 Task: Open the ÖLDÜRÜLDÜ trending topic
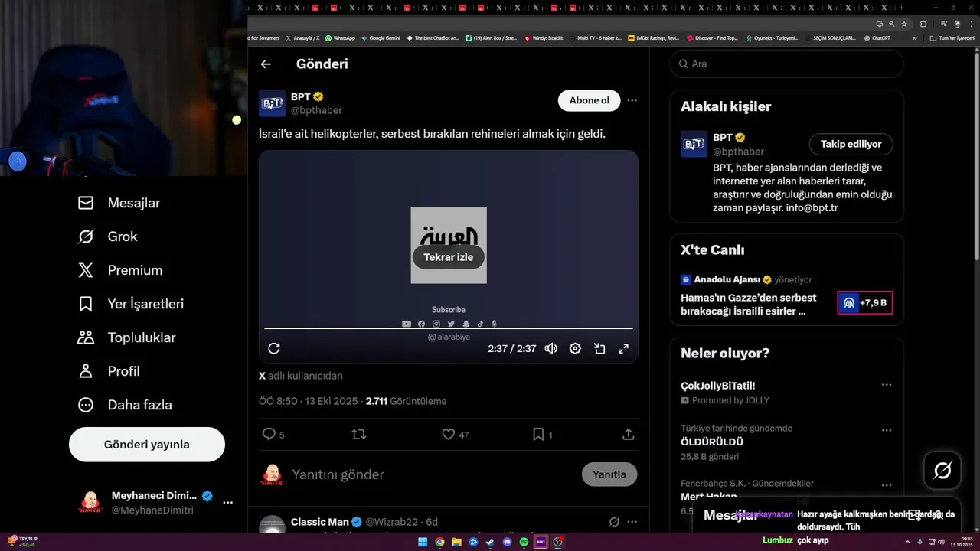[x=712, y=442]
